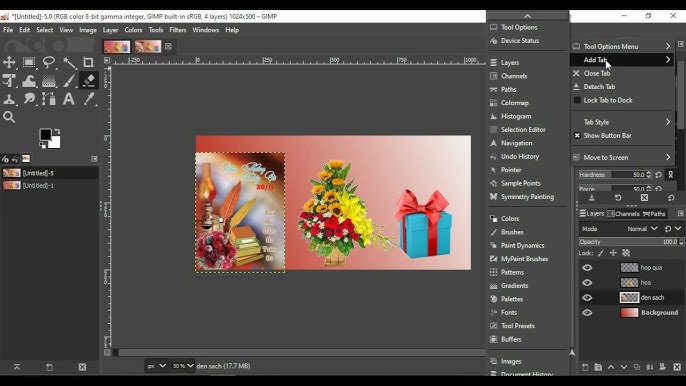Screen dimensions: 686x386
Task: Delete layer icon in Layers panel
Action: pyautogui.click(x=677, y=367)
